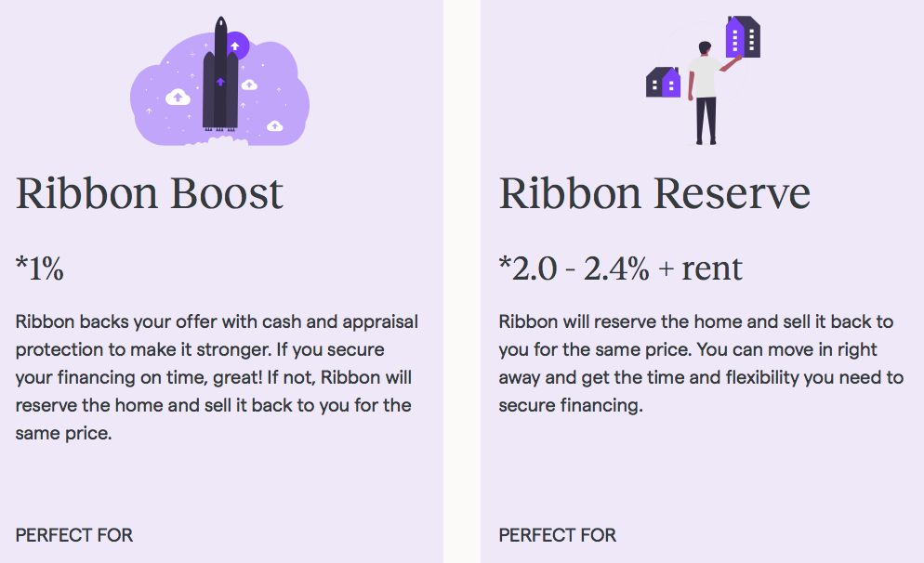
Task: Click the *1% pricing text
Action: point(39,268)
